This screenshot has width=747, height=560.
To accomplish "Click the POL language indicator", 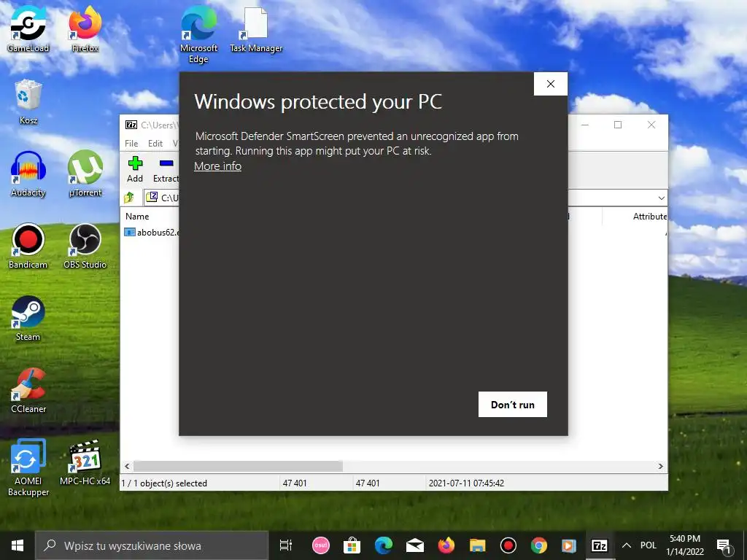I will pyautogui.click(x=649, y=545).
